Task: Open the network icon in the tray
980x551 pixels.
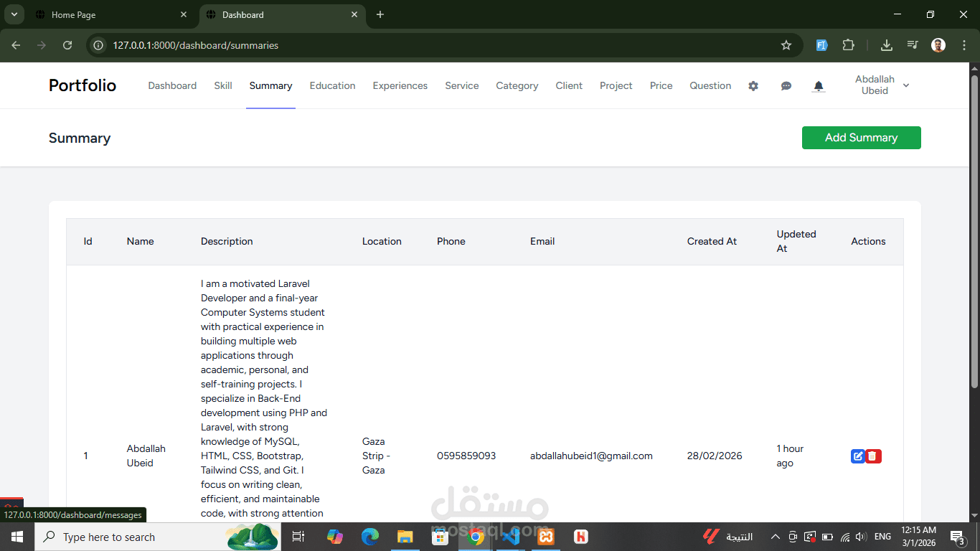Action: pos(844,537)
